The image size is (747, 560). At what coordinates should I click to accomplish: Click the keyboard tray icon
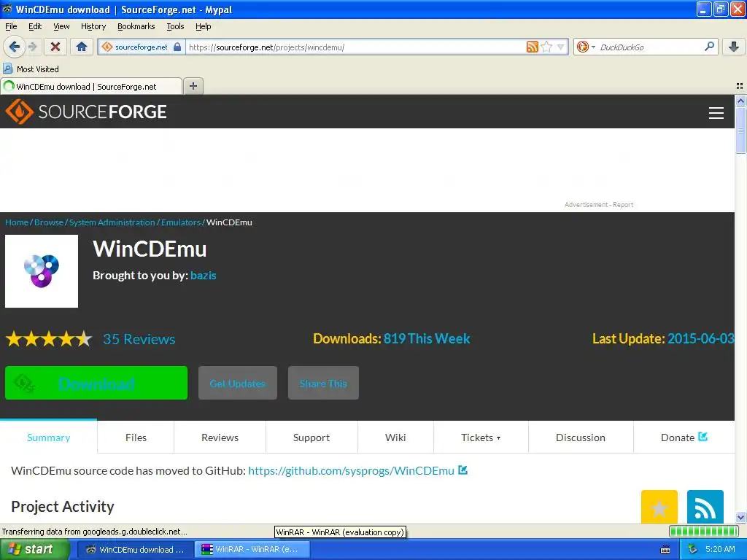click(x=665, y=550)
